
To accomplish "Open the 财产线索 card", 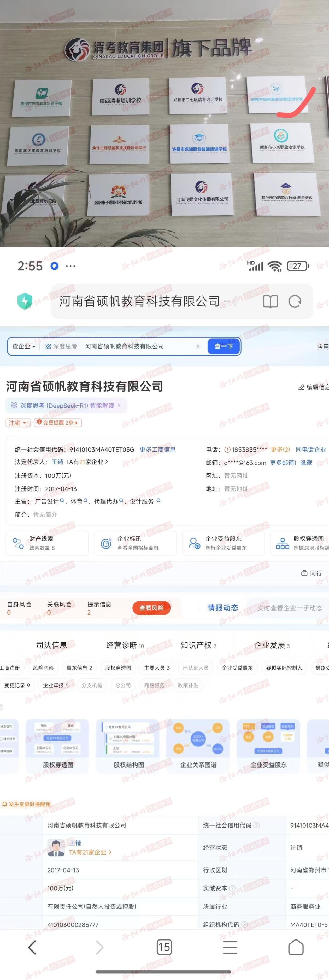I will click(x=47, y=543).
